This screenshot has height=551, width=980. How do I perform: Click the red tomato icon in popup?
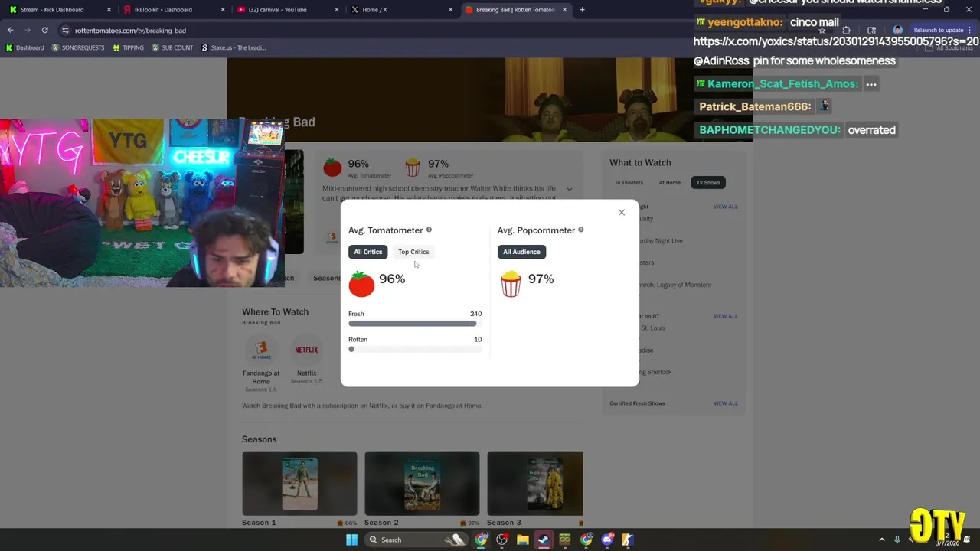pos(361,284)
